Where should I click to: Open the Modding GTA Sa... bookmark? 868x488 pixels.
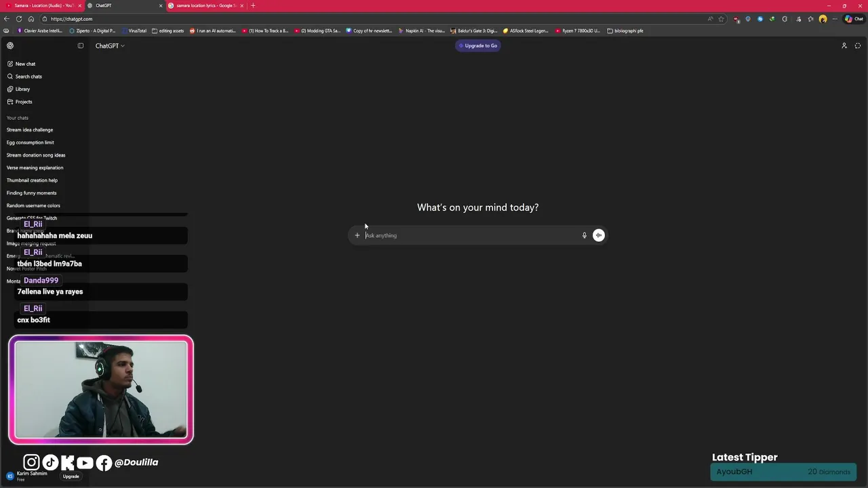point(317,30)
